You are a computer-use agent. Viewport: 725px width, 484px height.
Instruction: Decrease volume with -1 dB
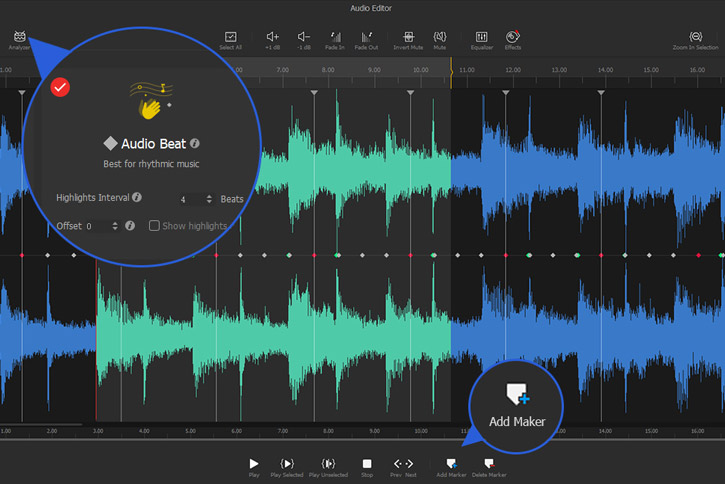click(303, 38)
